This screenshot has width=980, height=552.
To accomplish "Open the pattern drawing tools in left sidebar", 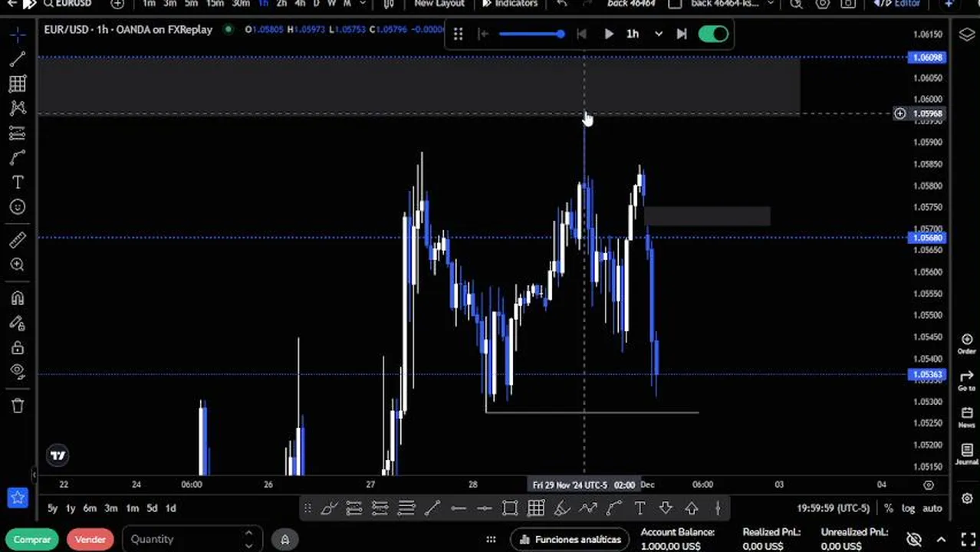I will (18, 108).
